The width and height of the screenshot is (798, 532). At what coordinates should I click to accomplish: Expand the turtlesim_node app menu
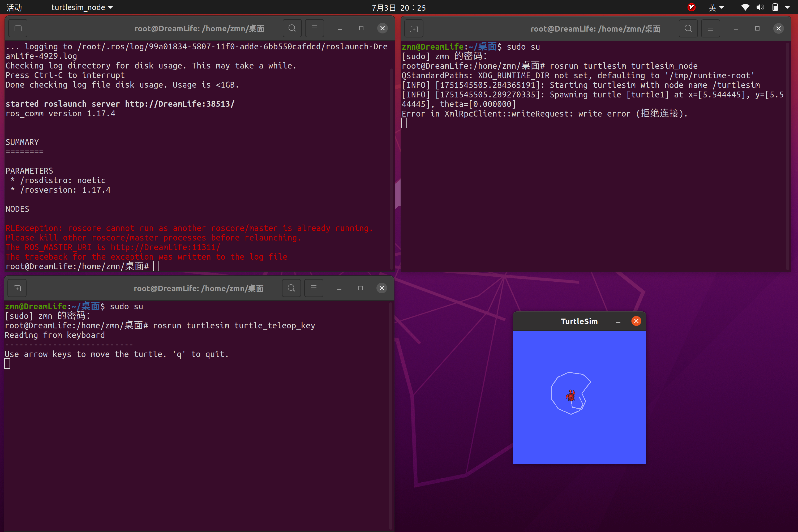(x=82, y=7)
